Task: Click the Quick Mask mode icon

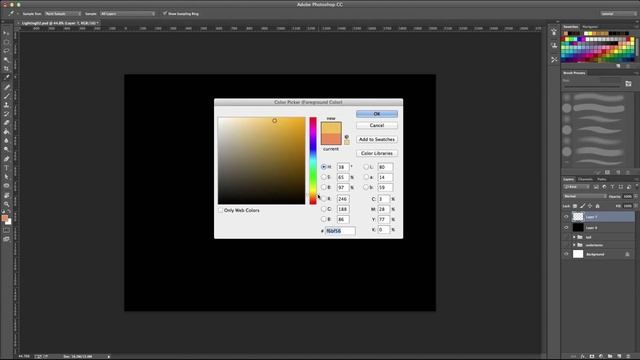Action: point(6,231)
